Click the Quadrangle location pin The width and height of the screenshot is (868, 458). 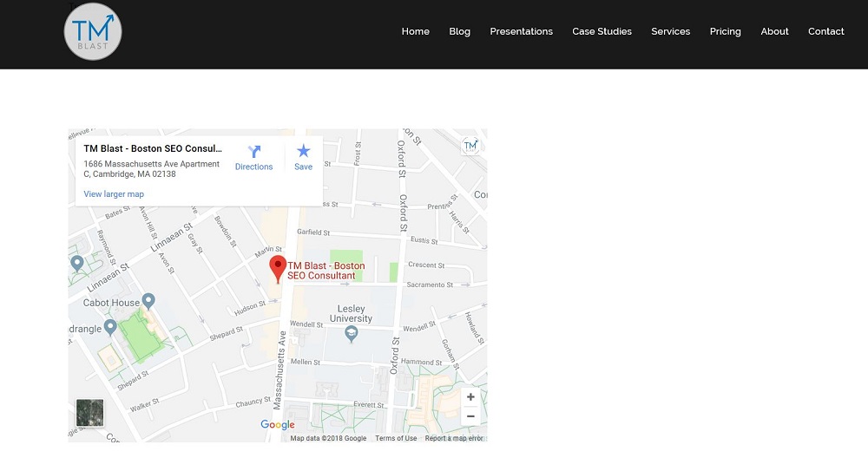pyautogui.click(x=110, y=328)
